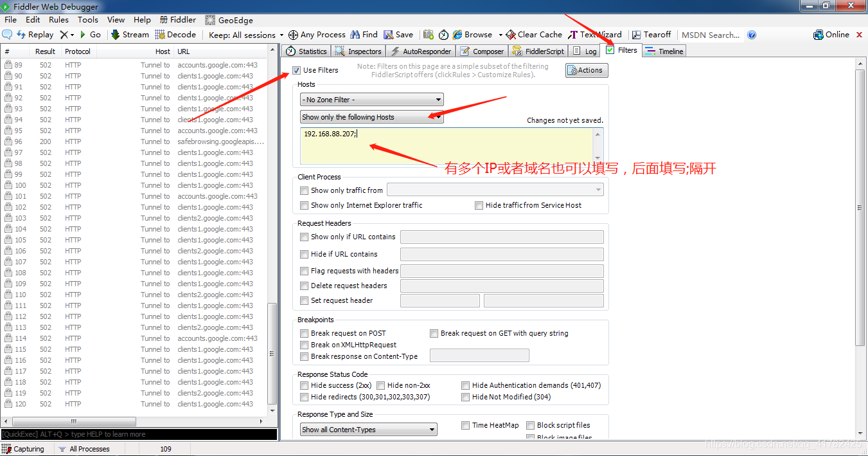The height and width of the screenshot is (456, 868).
Task: Switch to the AutoResponder tab
Action: [x=421, y=51]
